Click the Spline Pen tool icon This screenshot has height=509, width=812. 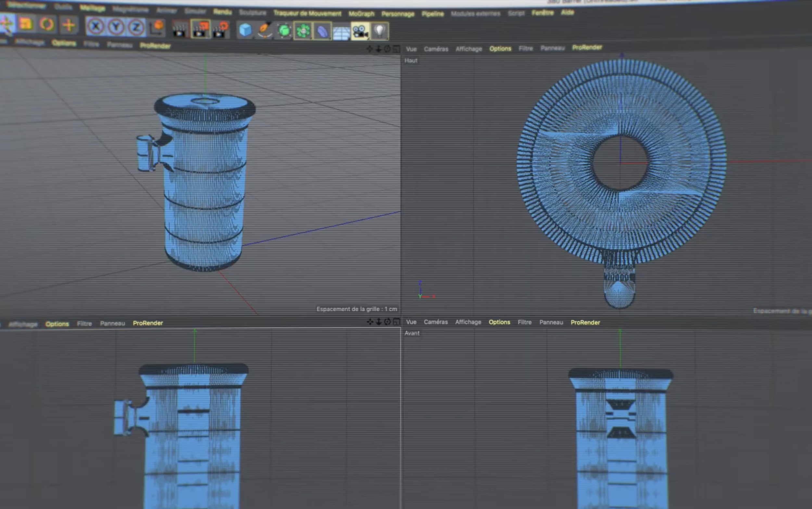pyautogui.click(x=265, y=30)
